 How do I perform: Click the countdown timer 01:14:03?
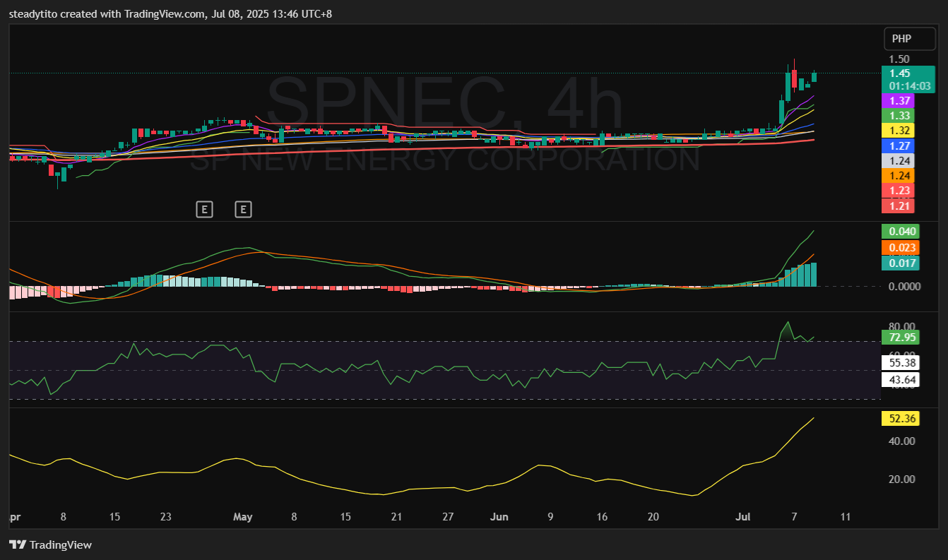click(x=908, y=86)
